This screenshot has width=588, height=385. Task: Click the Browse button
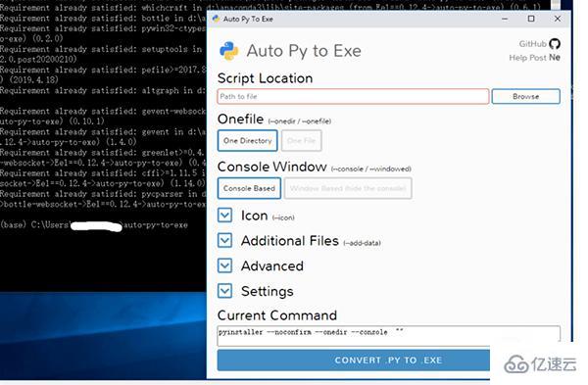pyautogui.click(x=525, y=96)
